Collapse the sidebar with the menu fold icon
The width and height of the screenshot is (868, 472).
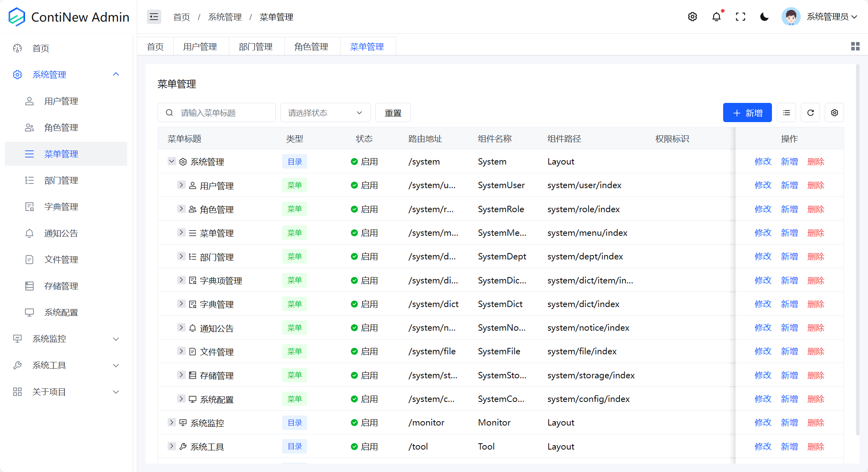pyautogui.click(x=154, y=17)
